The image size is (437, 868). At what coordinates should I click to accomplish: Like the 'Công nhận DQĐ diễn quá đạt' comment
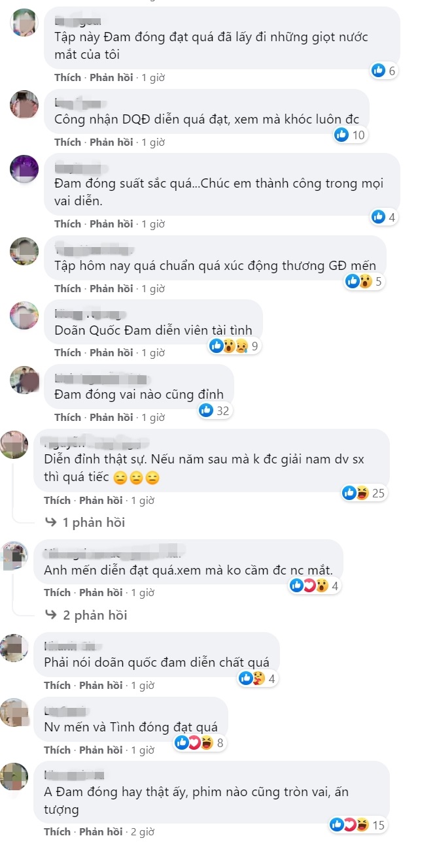[x=67, y=142]
